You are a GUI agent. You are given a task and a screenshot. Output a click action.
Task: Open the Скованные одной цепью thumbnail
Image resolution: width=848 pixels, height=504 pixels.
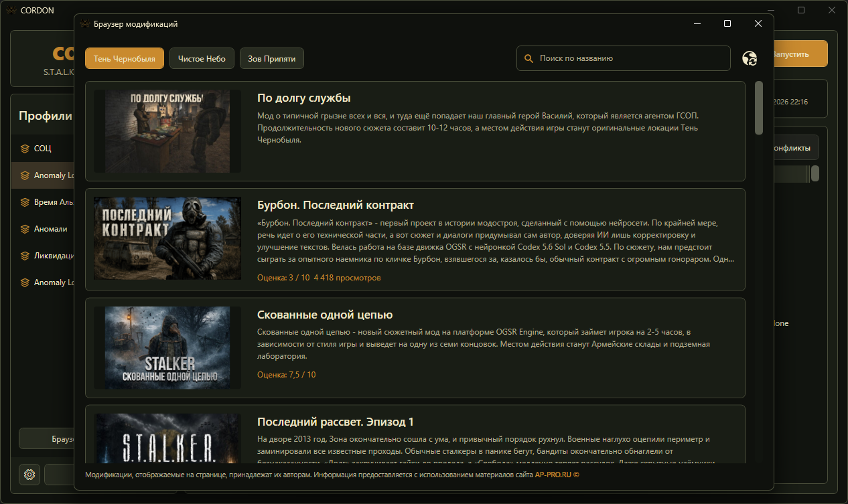(x=167, y=347)
